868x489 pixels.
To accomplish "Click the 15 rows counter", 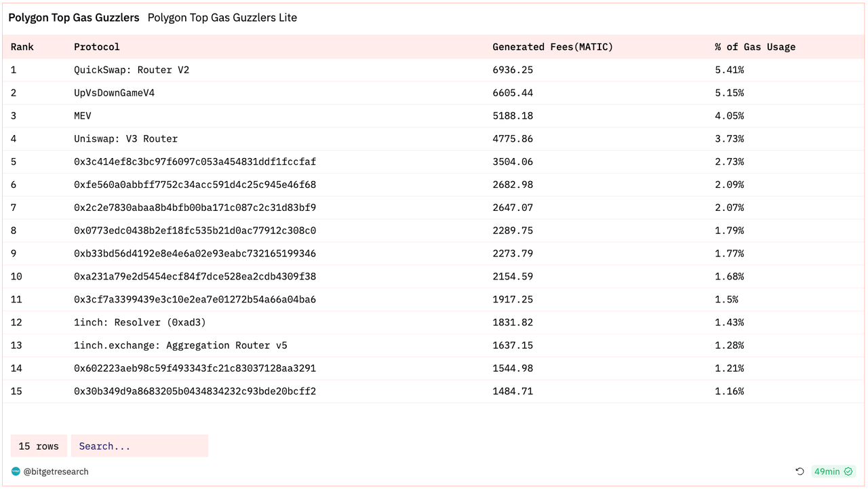I will 39,446.
